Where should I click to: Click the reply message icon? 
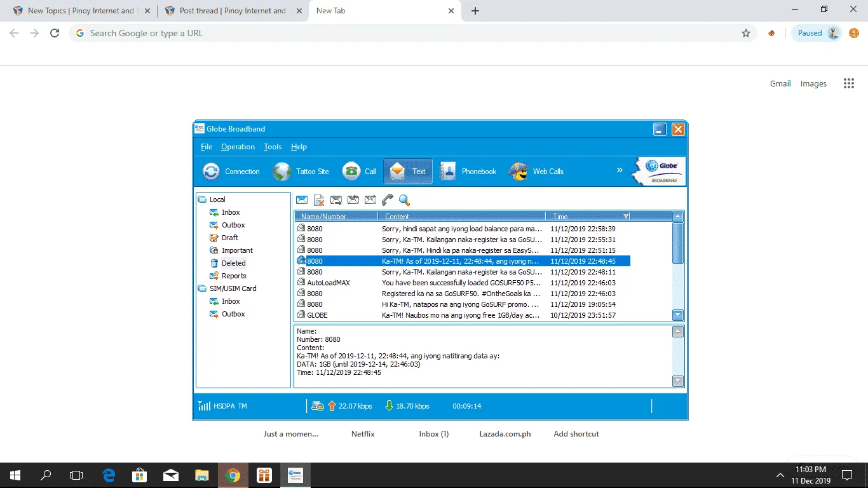click(x=353, y=200)
